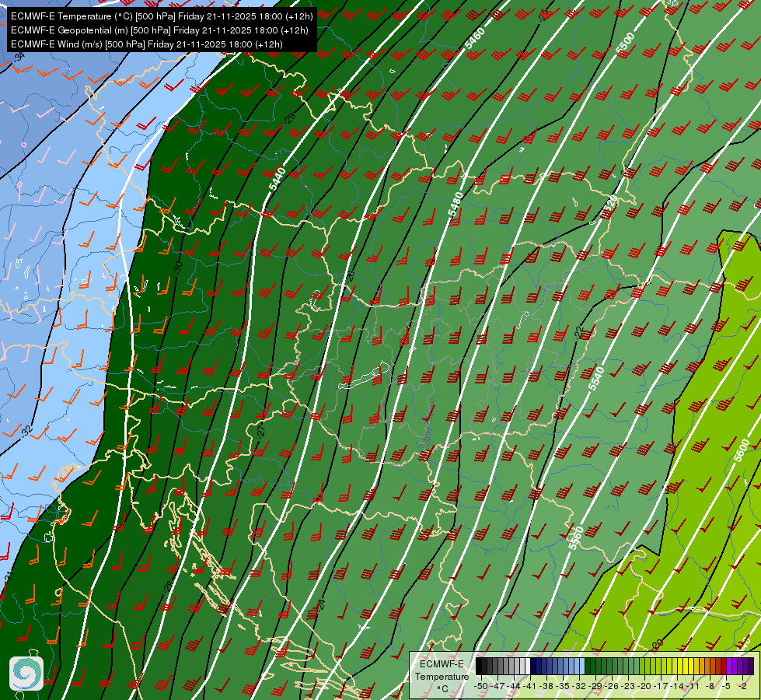
Task: Click the -41 legend scale value
Action: click(529, 686)
